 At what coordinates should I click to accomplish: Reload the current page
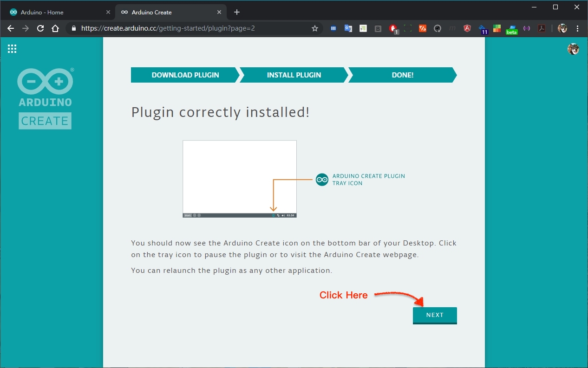tap(40, 28)
